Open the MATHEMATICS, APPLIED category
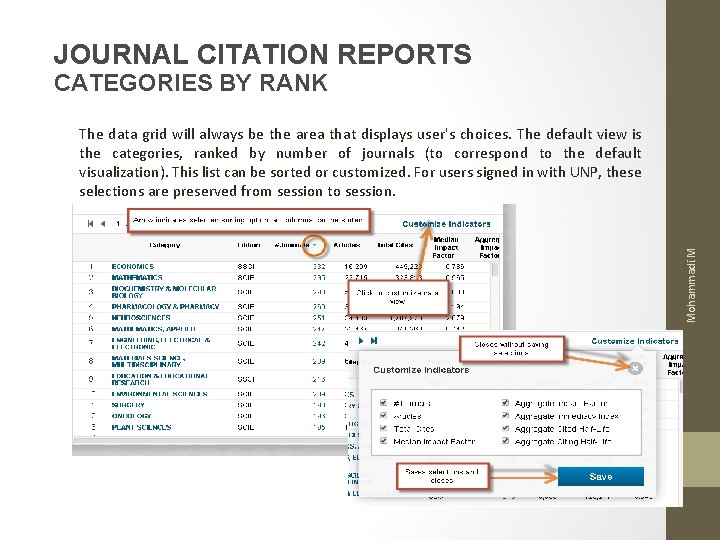The height and width of the screenshot is (540, 720). [154, 329]
